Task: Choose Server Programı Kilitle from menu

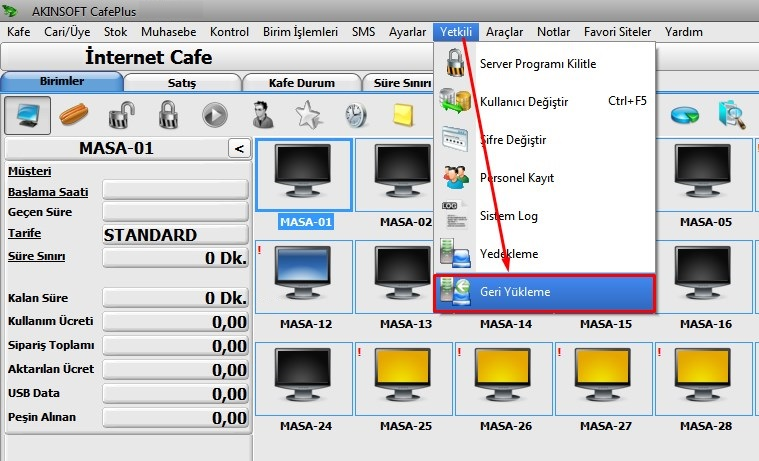Action: (545, 63)
